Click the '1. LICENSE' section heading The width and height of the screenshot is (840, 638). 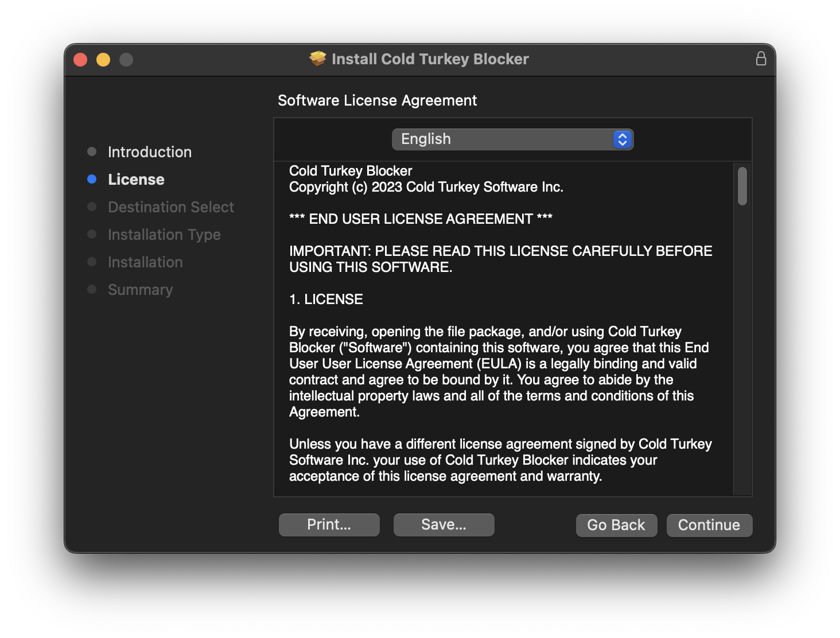pyautogui.click(x=326, y=299)
